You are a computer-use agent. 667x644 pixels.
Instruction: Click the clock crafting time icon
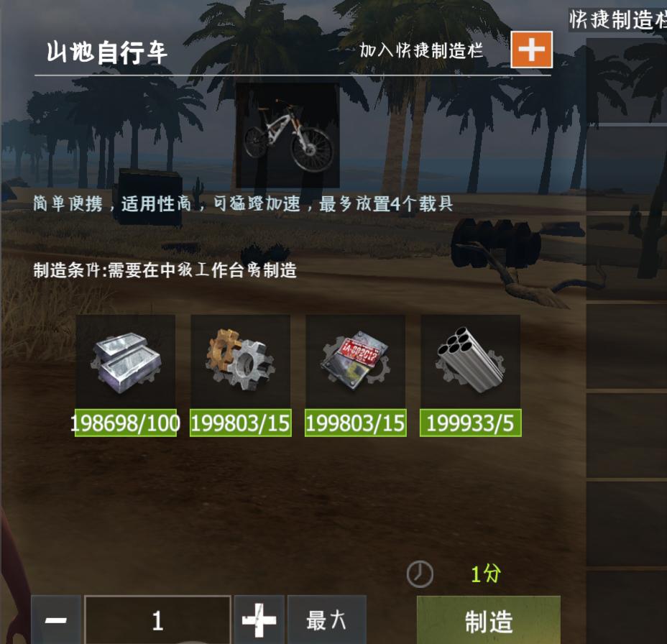(x=420, y=574)
